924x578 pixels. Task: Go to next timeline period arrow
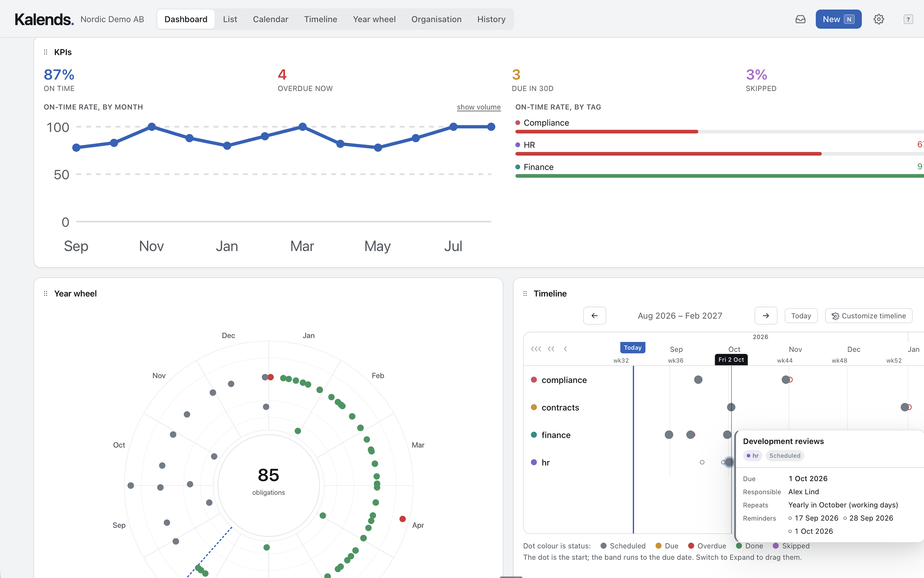tap(766, 316)
